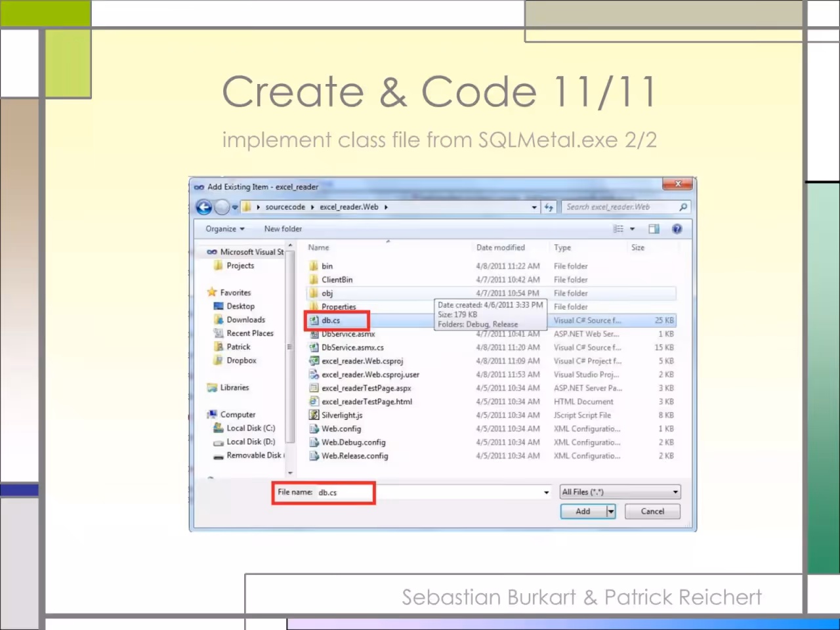Viewport: 840px width, 630px height.
Task: Click the excel_reader.Web.csproj.user file icon
Action: pyautogui.click(x=314, y=375)
